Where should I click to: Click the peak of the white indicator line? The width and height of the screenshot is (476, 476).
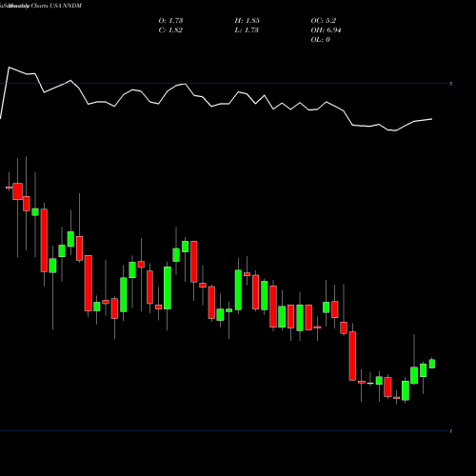(x=9, y=68)
